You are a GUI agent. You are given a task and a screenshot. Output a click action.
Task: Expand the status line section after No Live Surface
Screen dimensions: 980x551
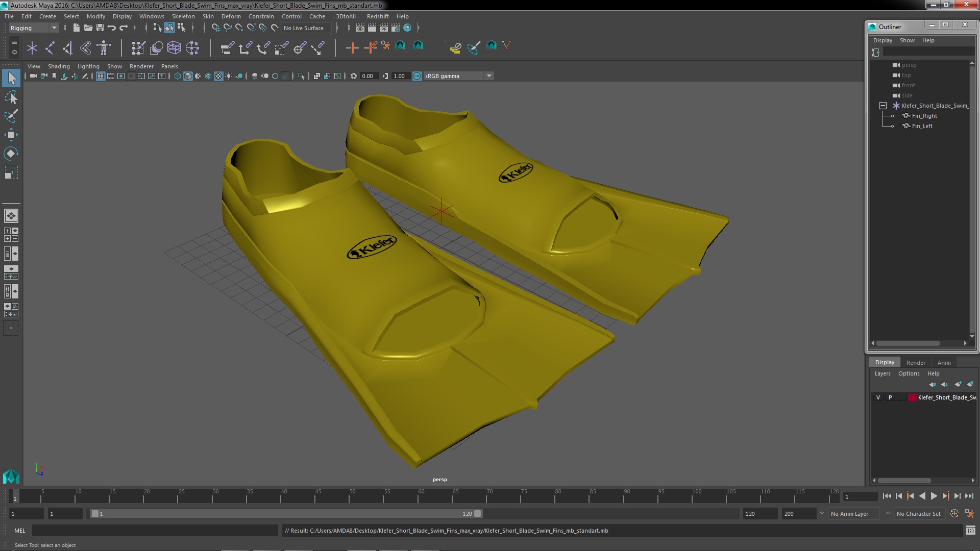coord(337,28)
